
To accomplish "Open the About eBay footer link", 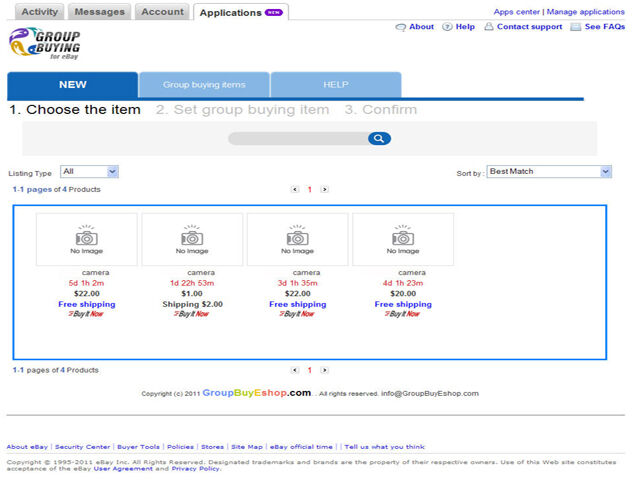I will 27,447.
